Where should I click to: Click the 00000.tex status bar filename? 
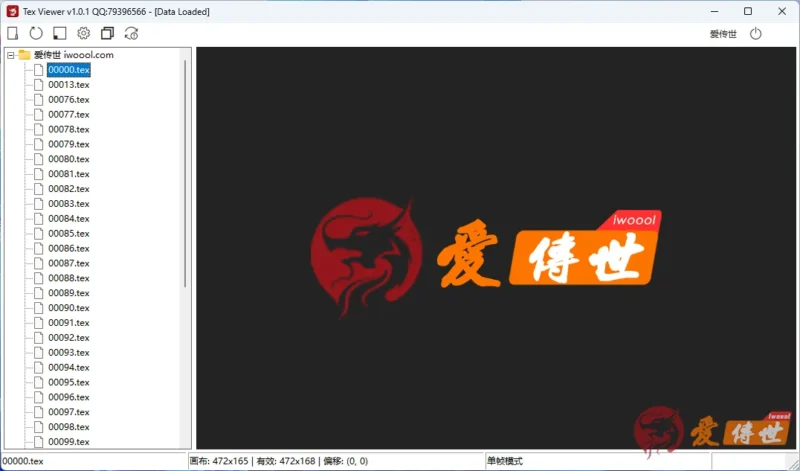pyautogui.click(x=23, y=461)
